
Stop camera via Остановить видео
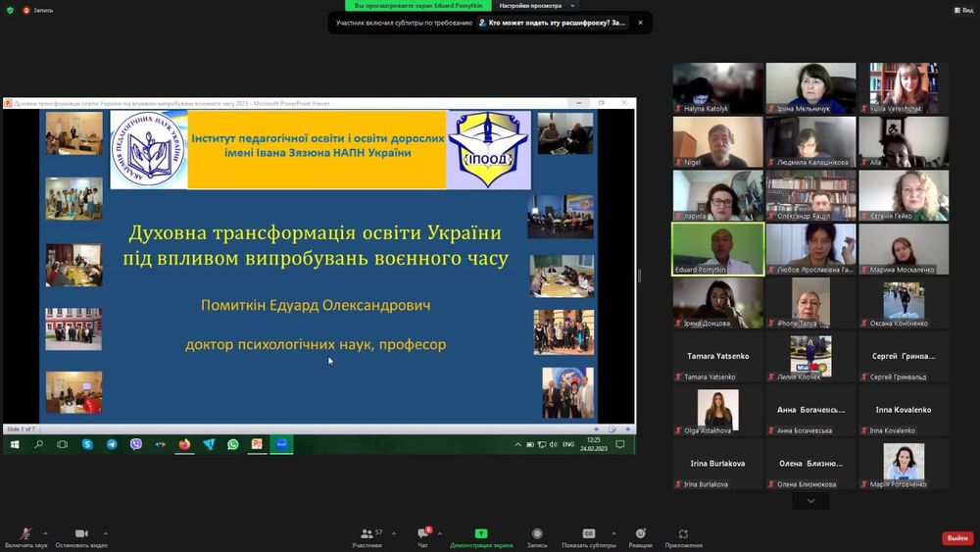coord(80,534)
